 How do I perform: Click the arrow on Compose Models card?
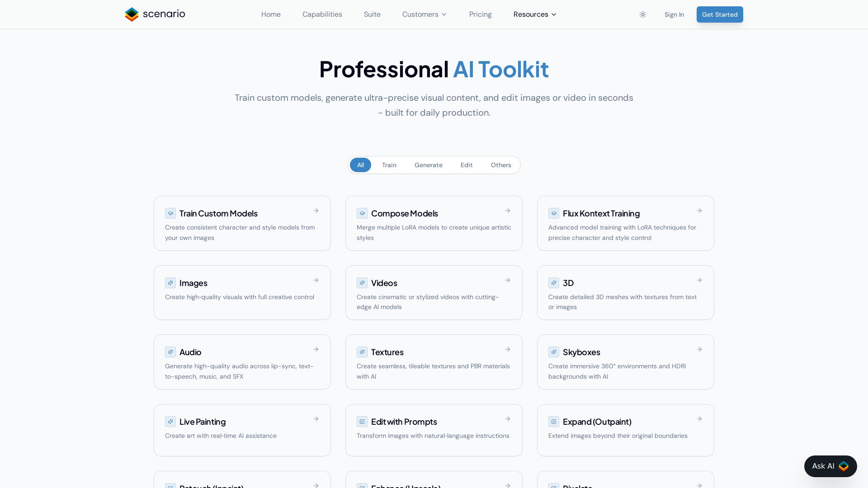508,211
